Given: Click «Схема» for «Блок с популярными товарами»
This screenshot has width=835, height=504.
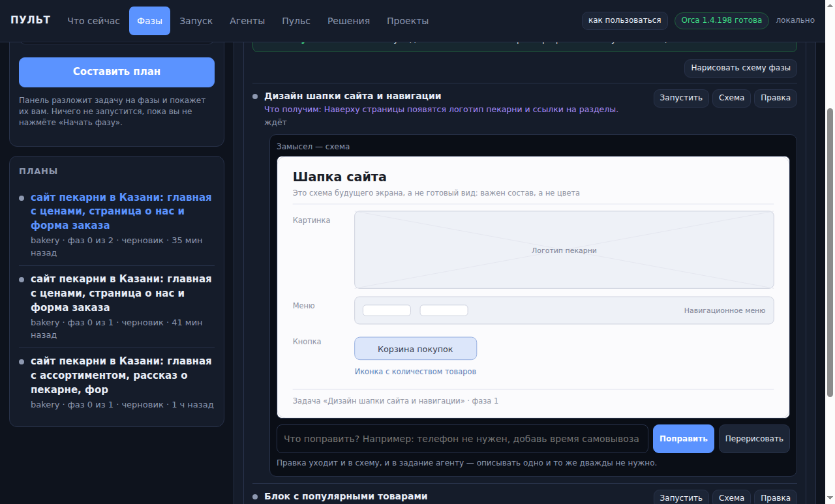Looking at the screenshot, I should pyautogui.click(x=731, y=497).
